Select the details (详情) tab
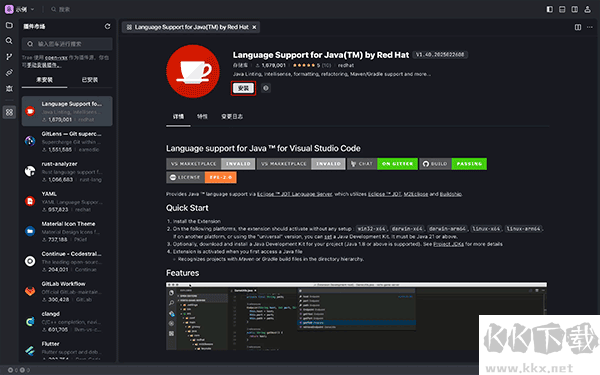Viewport: 600px width, 375px height. point(178,117)
